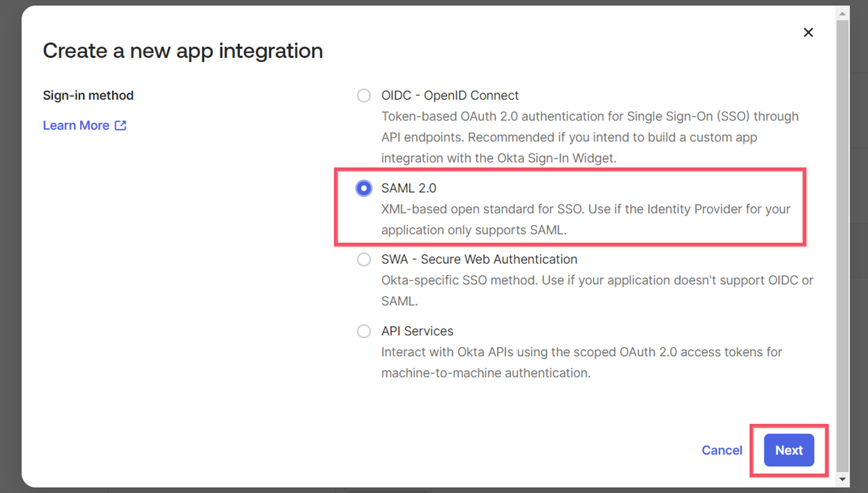The image size is (868, 493).
Task: Click the XML-based open standard description text
Action: tap(586, 220)
